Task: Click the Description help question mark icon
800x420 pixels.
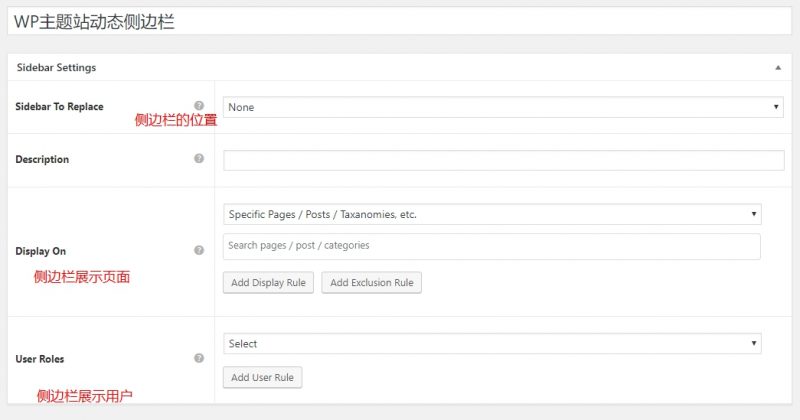Action: click(199, 159)
